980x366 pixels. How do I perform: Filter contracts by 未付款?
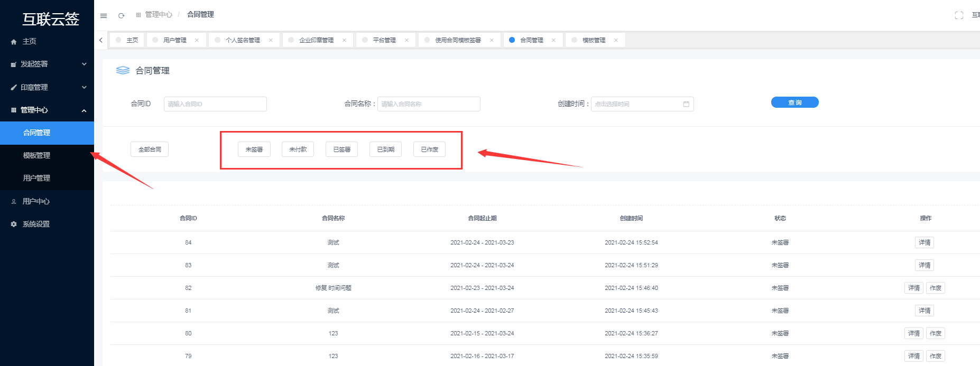[x=298, y=149]
